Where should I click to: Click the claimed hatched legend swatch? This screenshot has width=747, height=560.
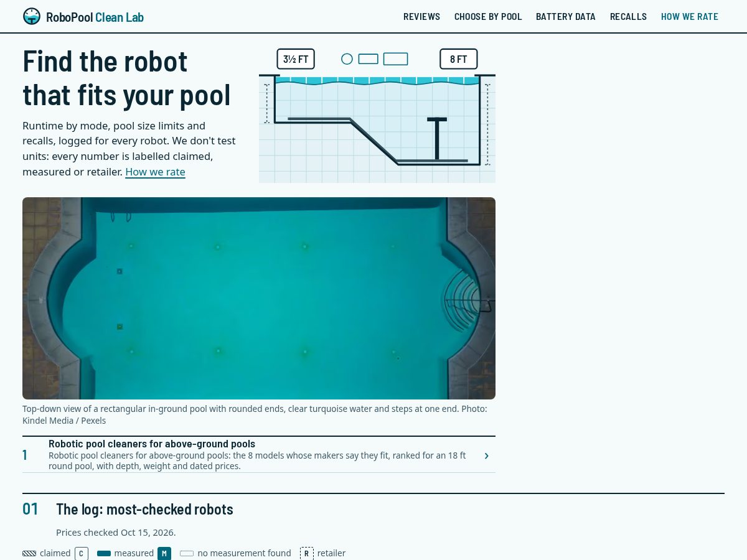point(29,553)
